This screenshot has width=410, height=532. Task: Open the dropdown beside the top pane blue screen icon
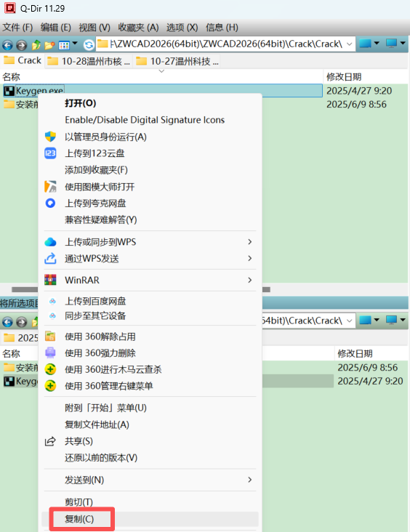pos(377,44)
